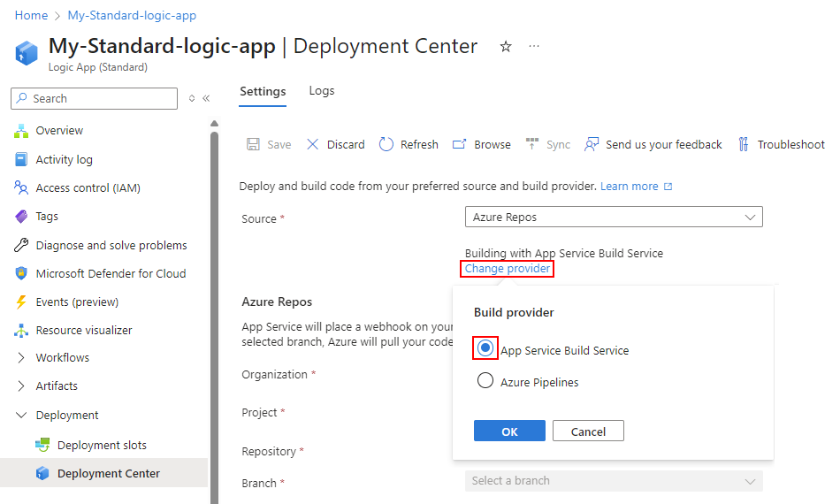Image resolution: width=840 pixels, height=504 pixels.
Task: Click the Browse toolbar icon
Action: point(459,144)
